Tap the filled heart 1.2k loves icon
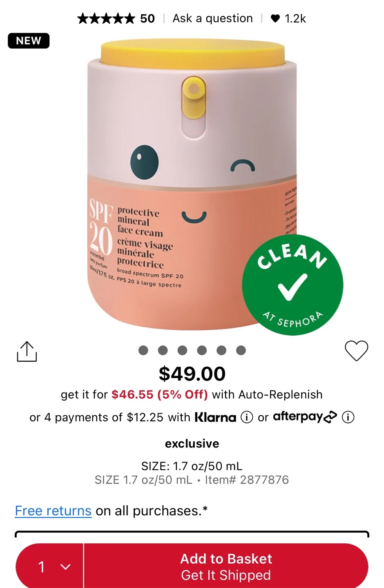Screen dimensions: 384x588 coord(275,18)
